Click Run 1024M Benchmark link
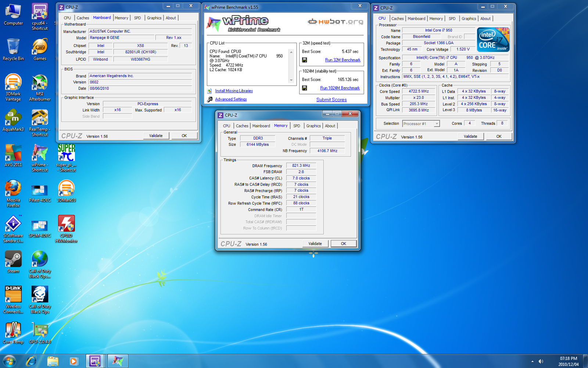The image size is (588, 368). (340, 88)
